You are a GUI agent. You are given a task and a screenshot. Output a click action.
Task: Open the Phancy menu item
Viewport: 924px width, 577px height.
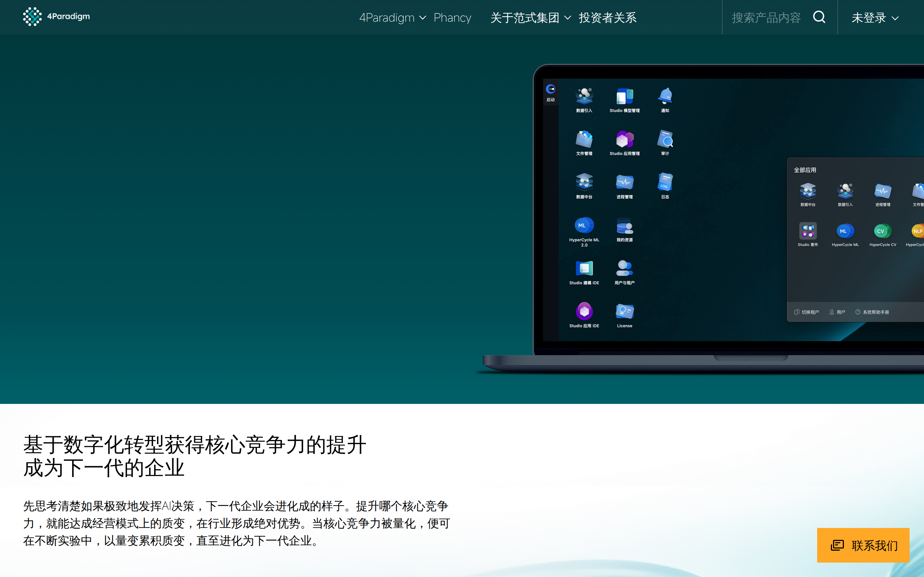452,18
